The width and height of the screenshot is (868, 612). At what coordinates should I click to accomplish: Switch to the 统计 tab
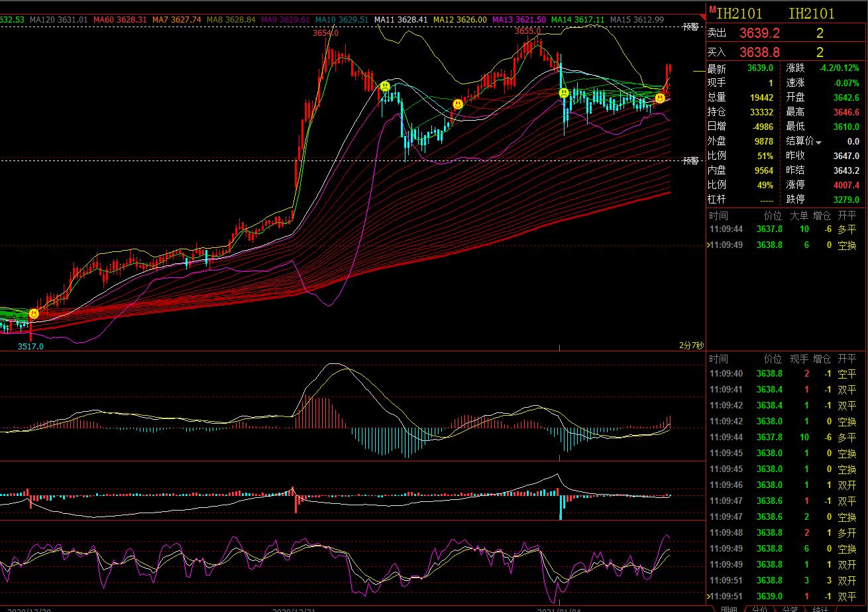pos(820,609)
